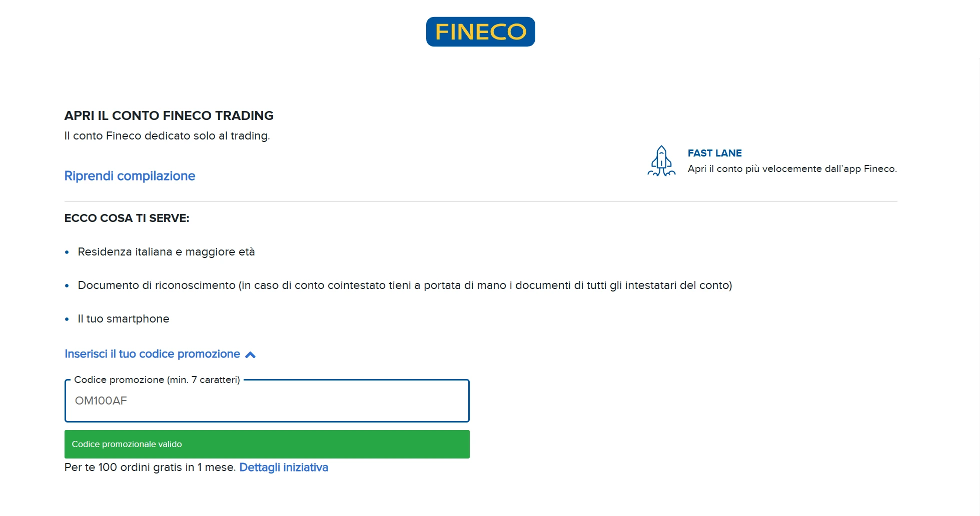Click the green Codice promozionale valido banner
980x516 pixels.
tap(266, 444)
